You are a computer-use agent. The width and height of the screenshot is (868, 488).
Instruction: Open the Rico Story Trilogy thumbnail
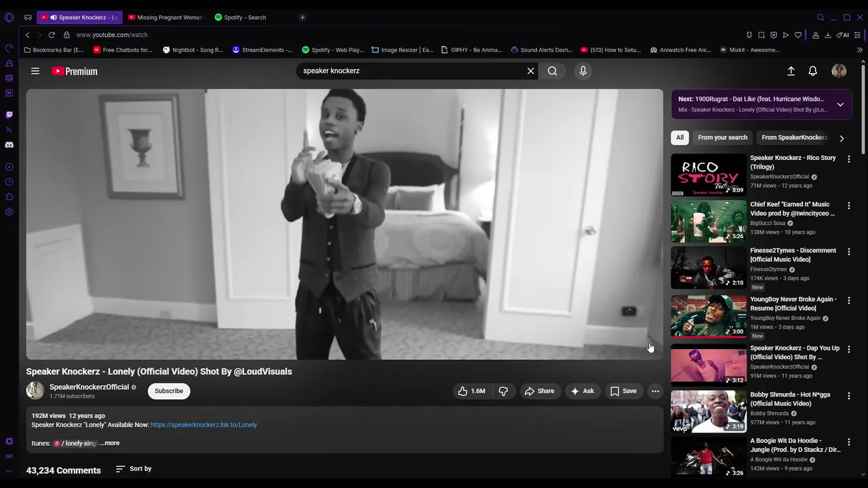tap(709, 175)
